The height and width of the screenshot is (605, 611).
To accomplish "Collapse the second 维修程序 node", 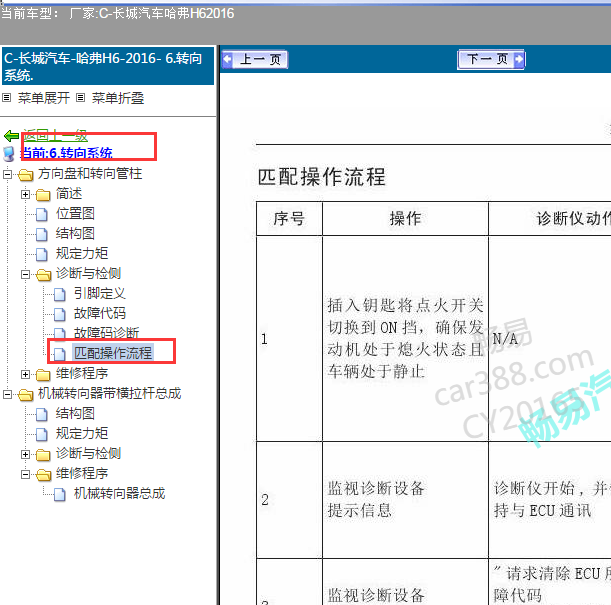I will coord(25,474).
